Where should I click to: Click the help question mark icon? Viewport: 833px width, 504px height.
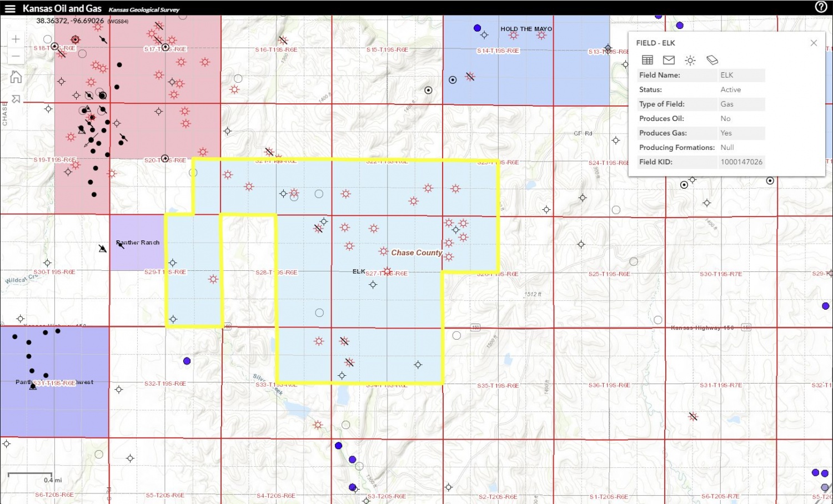(821, 7)
